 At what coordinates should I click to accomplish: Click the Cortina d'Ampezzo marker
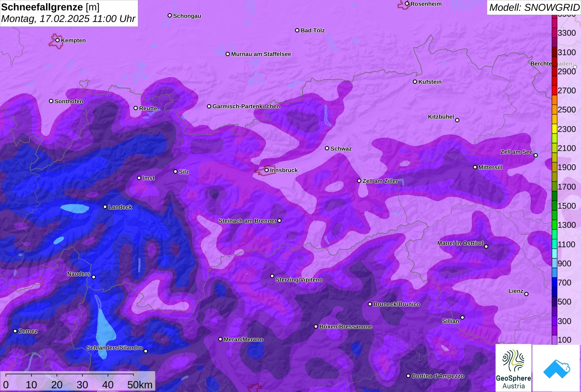[408, 376]
